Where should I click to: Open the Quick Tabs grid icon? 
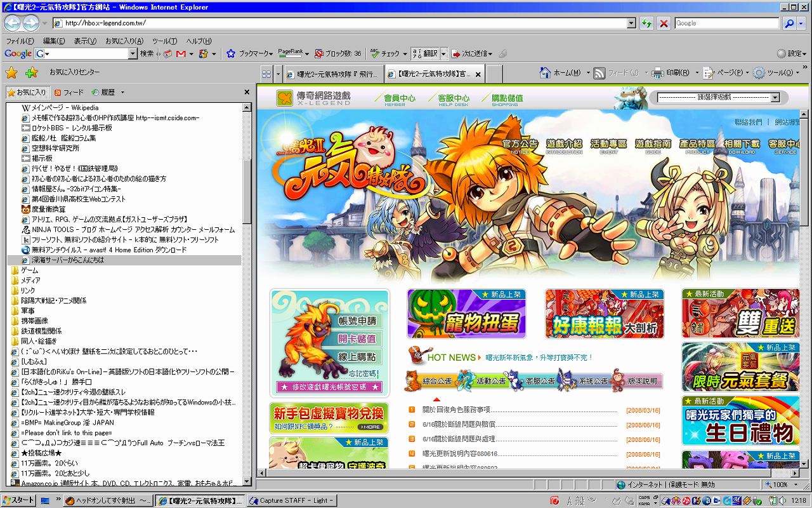pos(266,74)
